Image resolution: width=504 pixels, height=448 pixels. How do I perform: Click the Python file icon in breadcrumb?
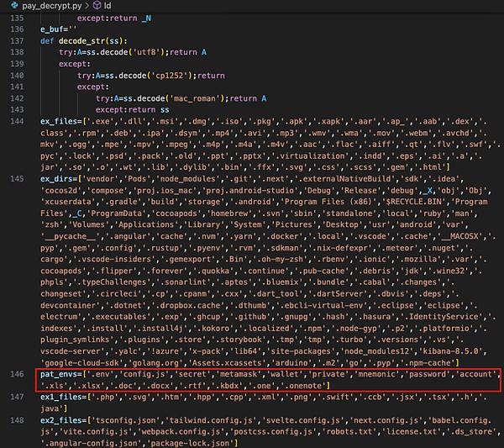coord(13,5)
